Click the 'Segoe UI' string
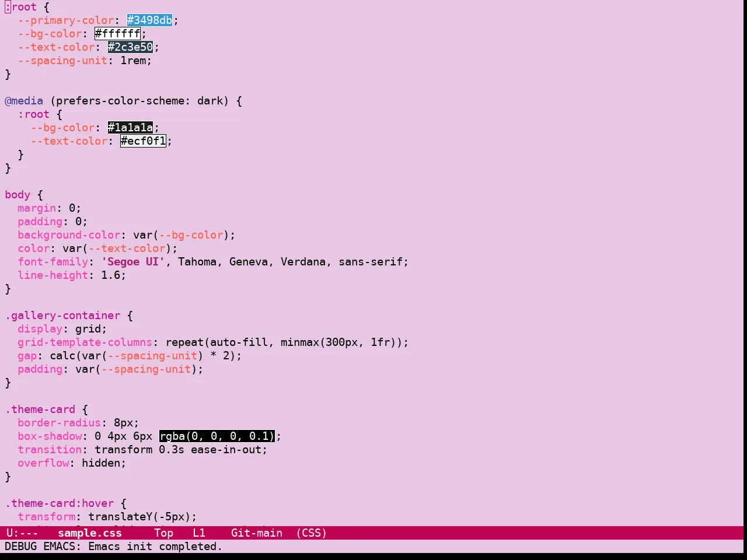The image size is (747, 560). (x=133, y=262)
